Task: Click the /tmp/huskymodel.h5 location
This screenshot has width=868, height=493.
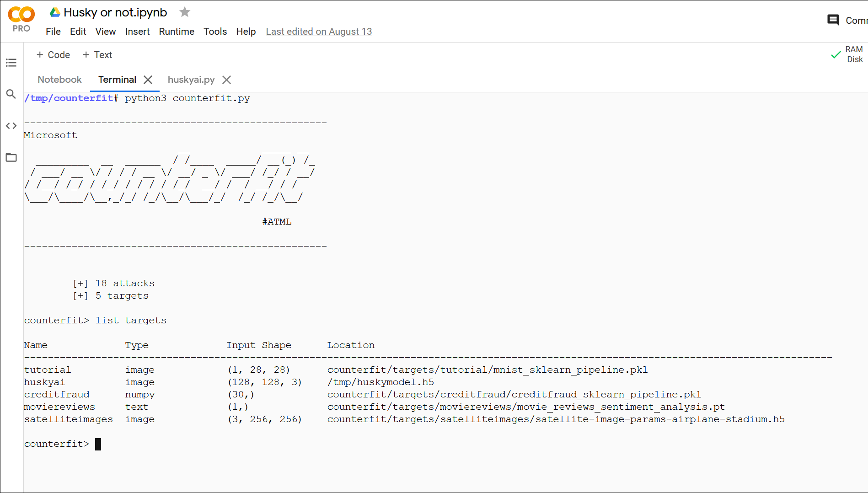Action: 380,382
